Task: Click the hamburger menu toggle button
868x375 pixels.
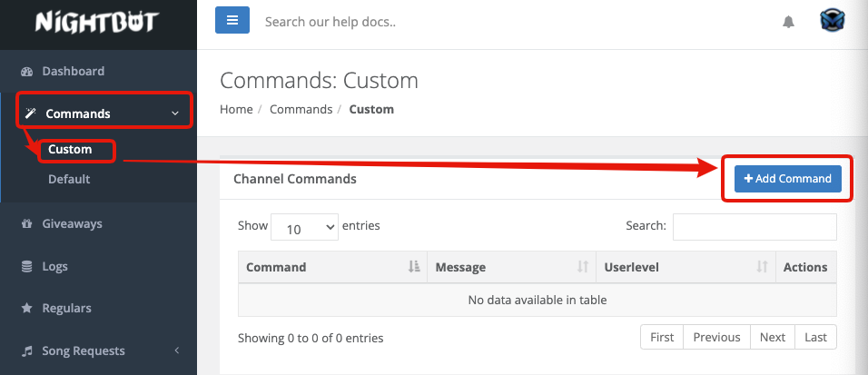Action: (232, 20)
